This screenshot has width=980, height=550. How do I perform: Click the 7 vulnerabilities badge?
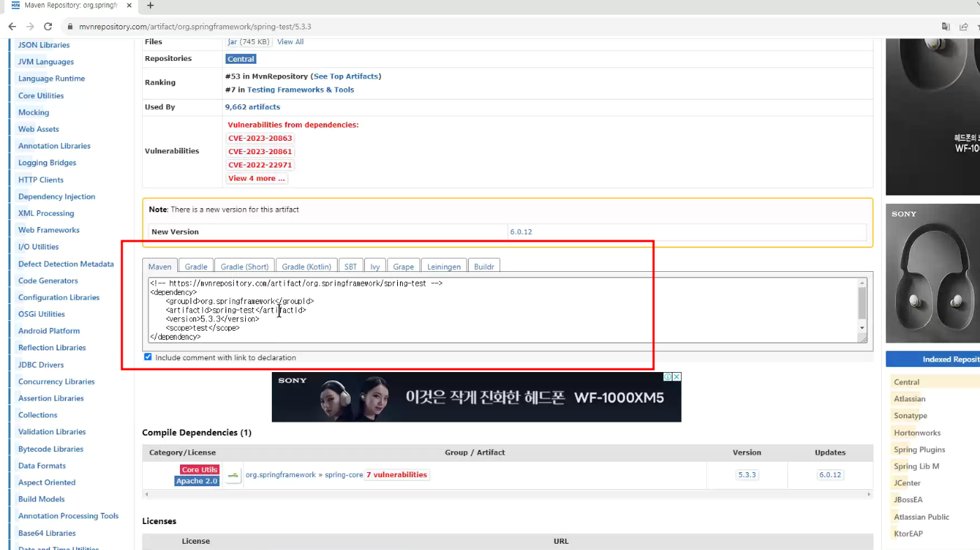[397, 475]
